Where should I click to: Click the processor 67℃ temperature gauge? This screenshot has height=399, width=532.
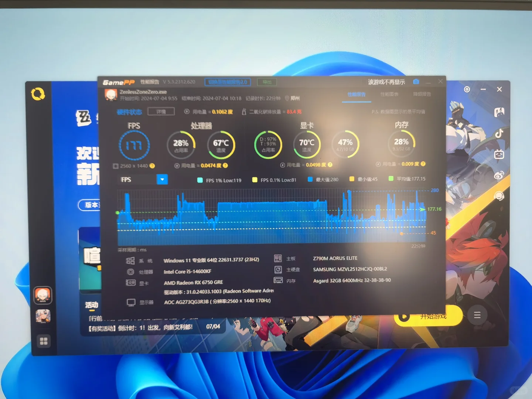221,145
